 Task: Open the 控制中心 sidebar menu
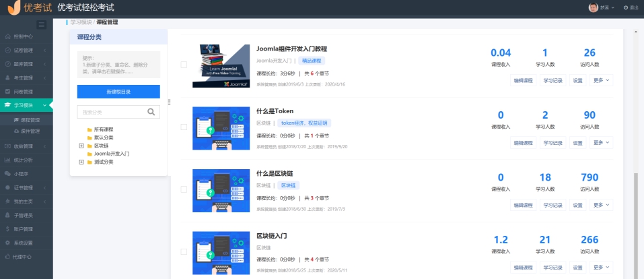click(26, 36)
